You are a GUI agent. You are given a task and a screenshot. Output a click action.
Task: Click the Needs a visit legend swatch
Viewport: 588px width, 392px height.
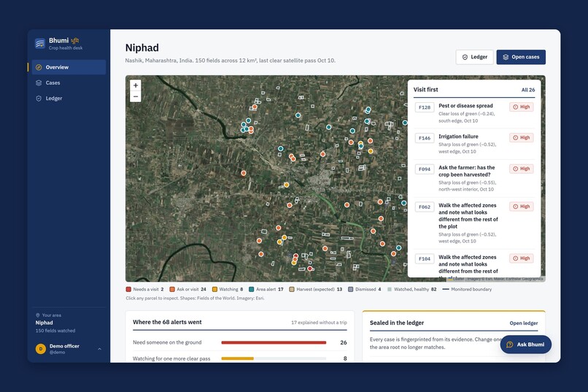tap(128, 289)
